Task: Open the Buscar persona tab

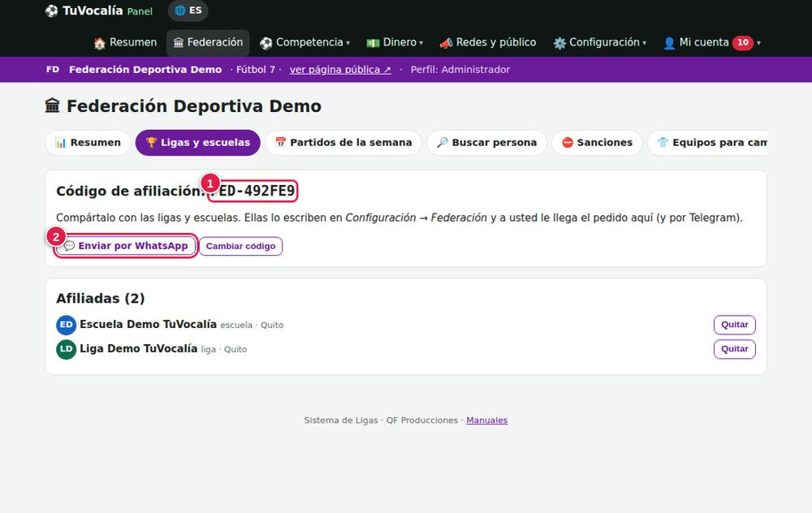Action: [x=486, y=142]
